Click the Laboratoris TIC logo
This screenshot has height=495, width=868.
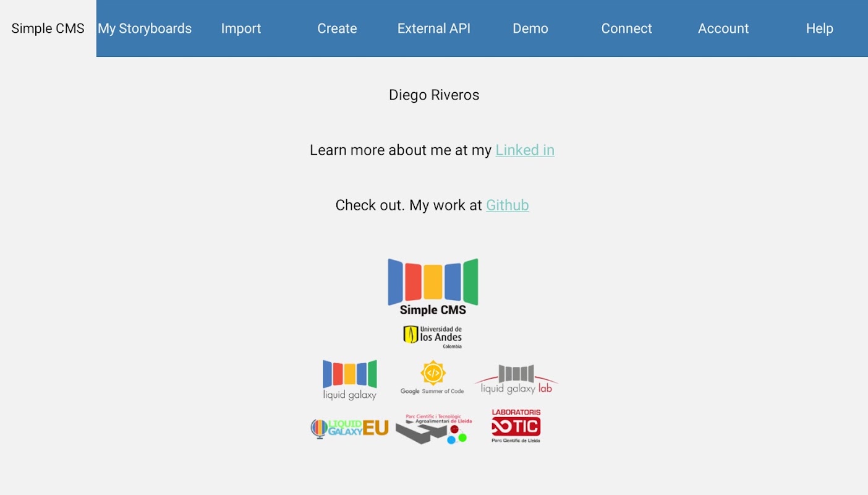pyautogui.click(x=516, y=426)
